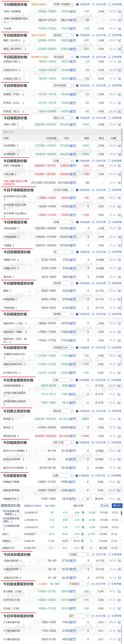
Task: Click 加入报价 in lithium section
Action: coord(50,506)
